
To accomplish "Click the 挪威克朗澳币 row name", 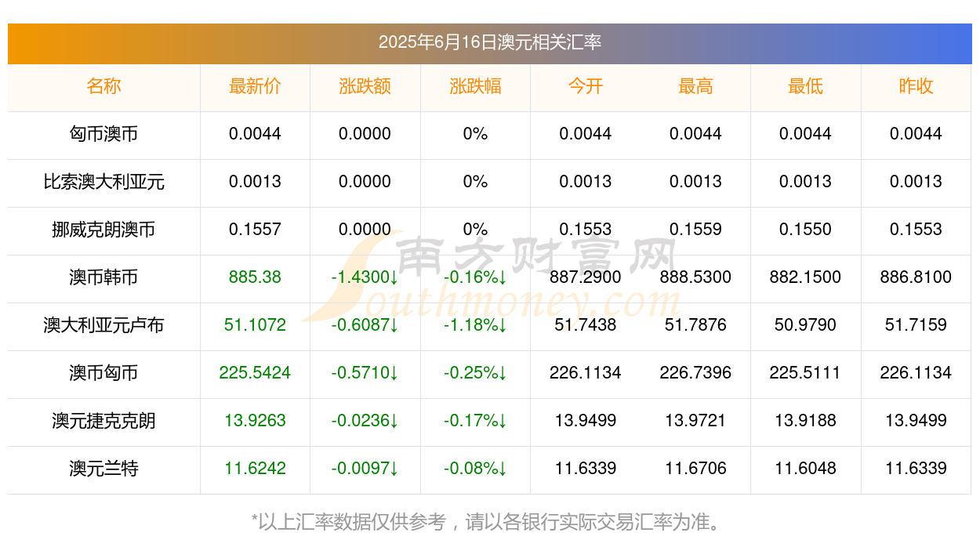I will 103,230.
